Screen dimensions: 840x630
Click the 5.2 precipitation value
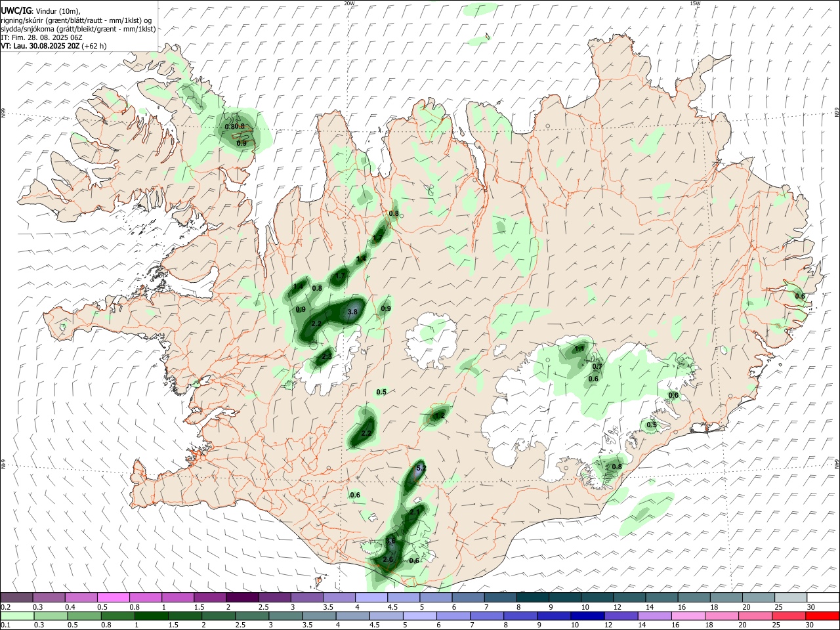(x=421, y=468)
